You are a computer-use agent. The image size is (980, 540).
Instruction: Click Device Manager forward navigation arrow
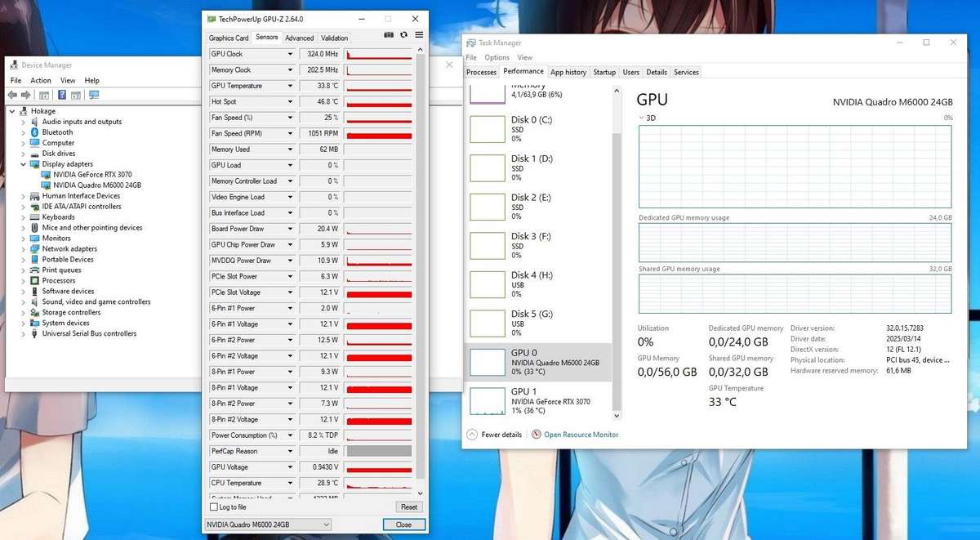click(25, 94)
